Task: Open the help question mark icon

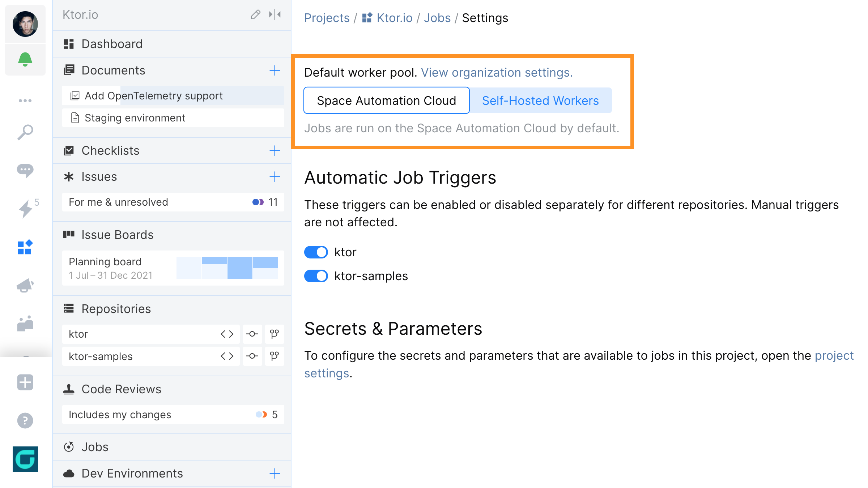Action: 25,421
